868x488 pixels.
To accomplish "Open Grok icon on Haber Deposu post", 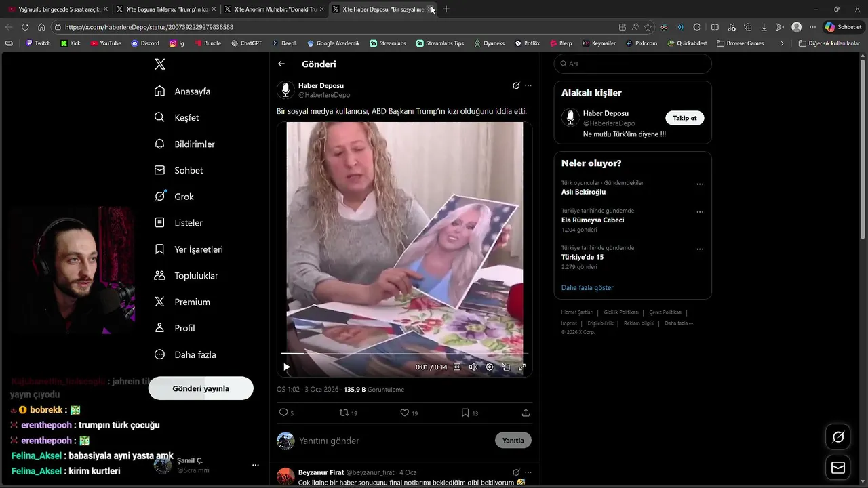I will click(516, 85).
